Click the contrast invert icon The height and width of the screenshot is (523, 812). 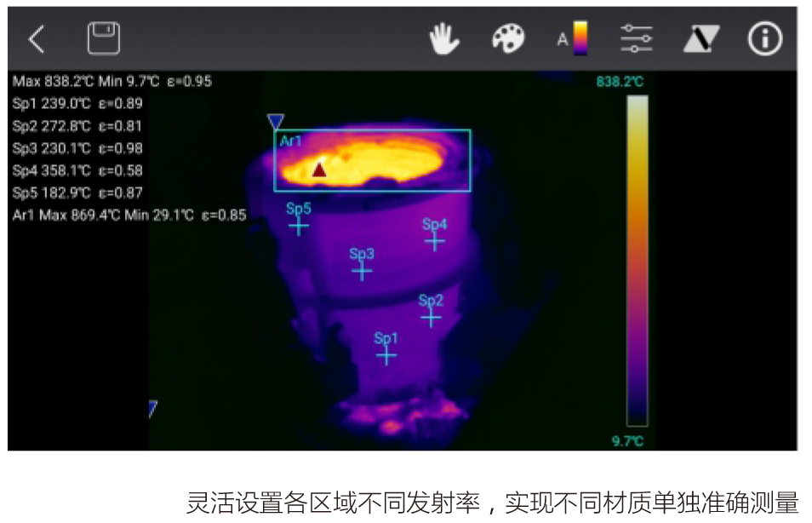point(701,39)
